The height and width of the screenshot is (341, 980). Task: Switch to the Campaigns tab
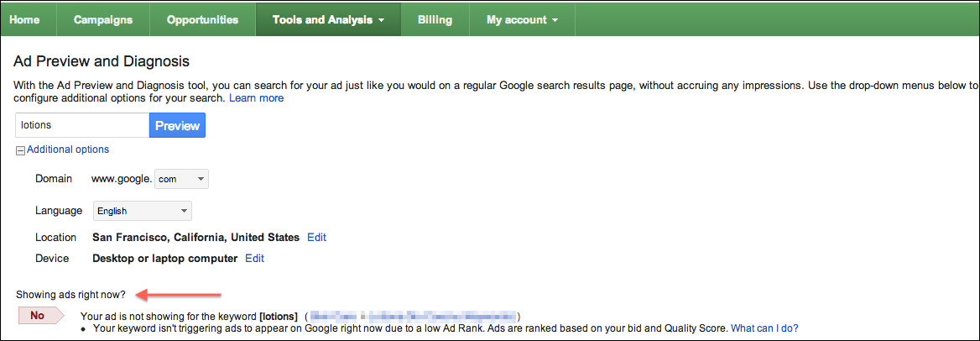click(103, 20)
